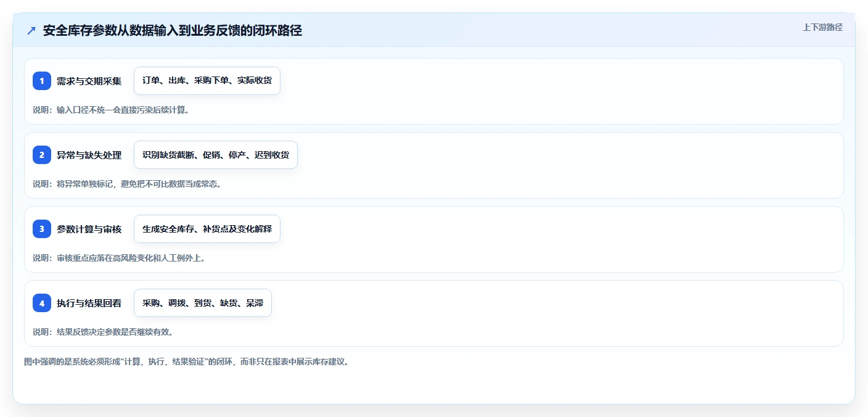Click the title 安全库存参数从数据输入到业务反馈的闭环路径
This screenshot has width=868, height=417.
click(173, 31)
